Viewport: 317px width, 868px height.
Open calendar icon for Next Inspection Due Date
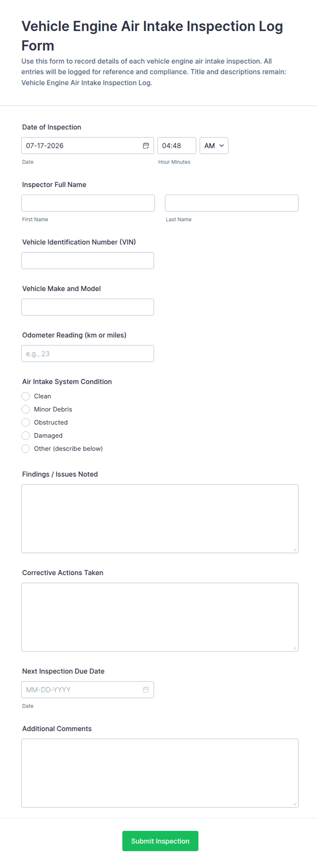(146, 690)
